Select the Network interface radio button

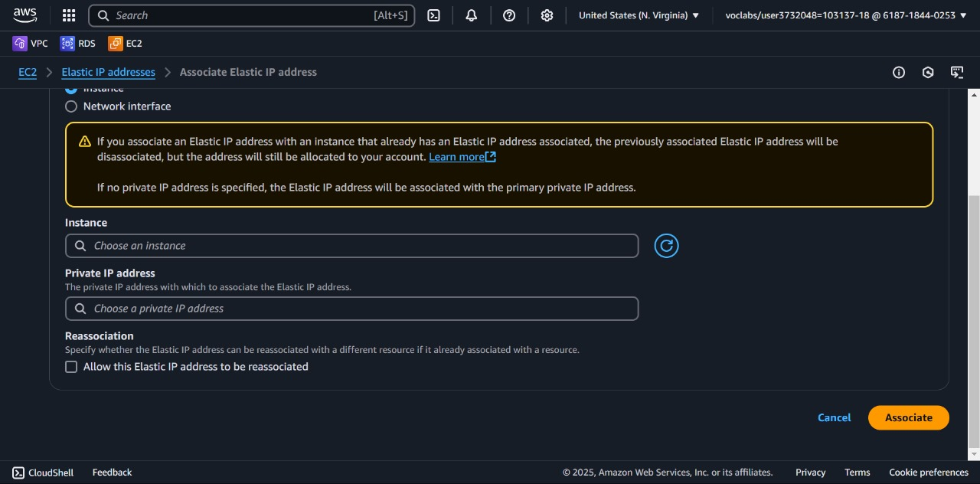coord(71,106)
